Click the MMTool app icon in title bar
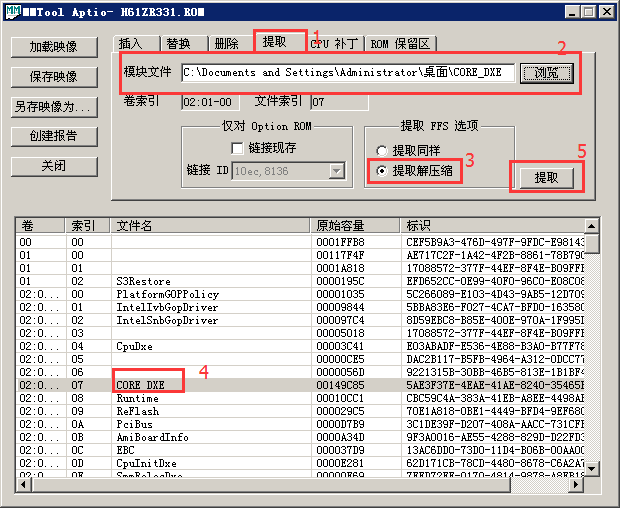Screen dimensions: 620x508 tap(13, 11)
